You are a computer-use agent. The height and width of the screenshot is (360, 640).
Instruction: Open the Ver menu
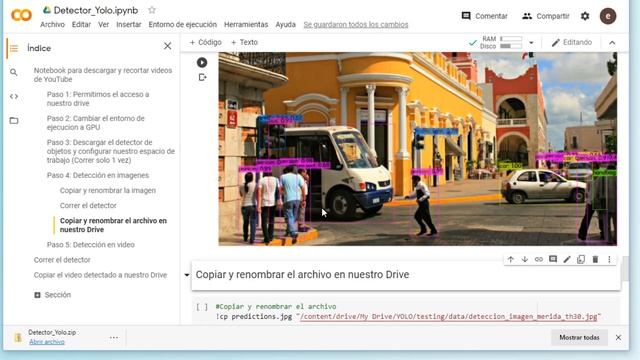coord(104,24)
